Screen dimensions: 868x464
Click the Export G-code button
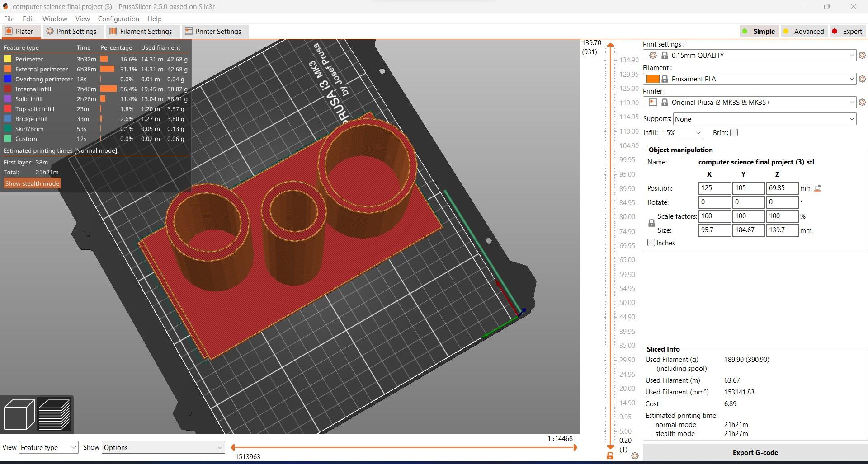click(755, 452)
